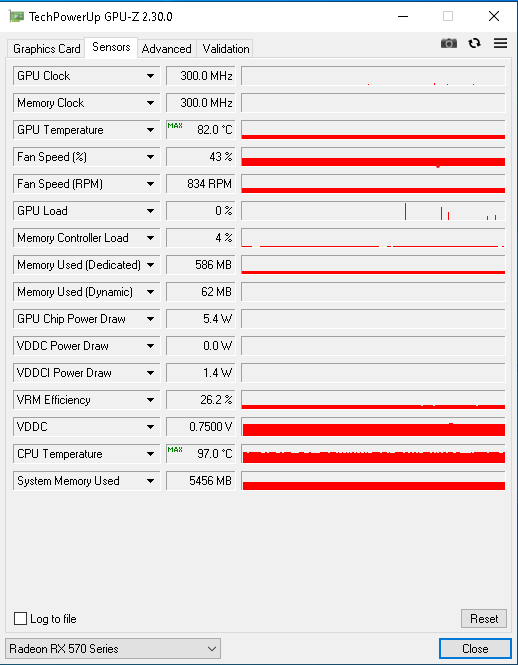Click the 4 % Memory Controller Load value
This screenshot has width=518, height=665.
(x=200, y=238)
